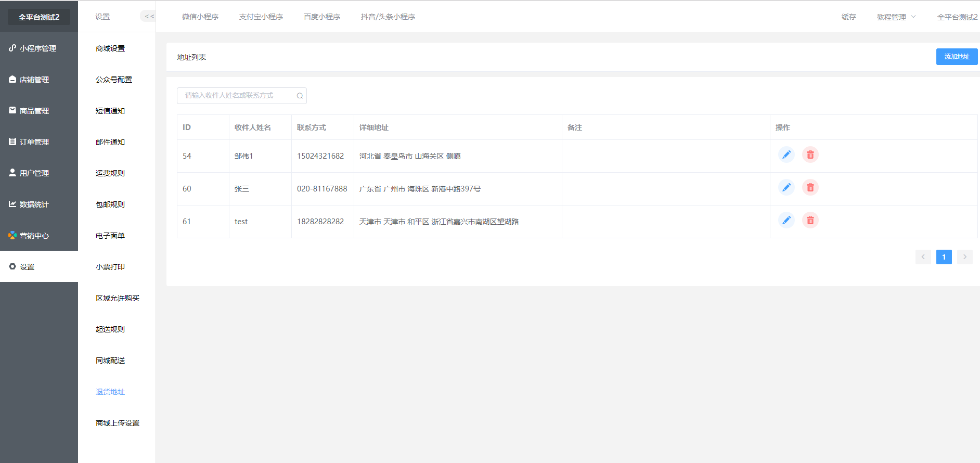The height and width of the screenshot is (463, 980).
Task: Click edit pencil icon for address ID 54
Action: pos(786,155)
